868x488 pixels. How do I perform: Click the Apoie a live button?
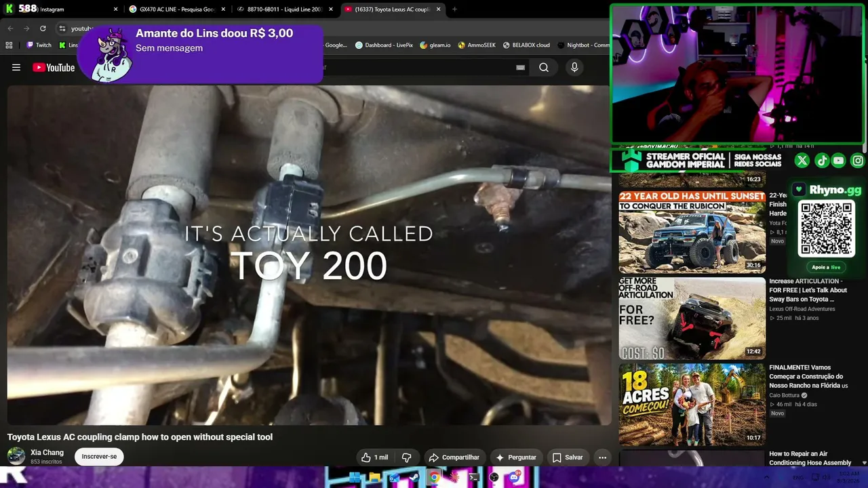point(826,267)
